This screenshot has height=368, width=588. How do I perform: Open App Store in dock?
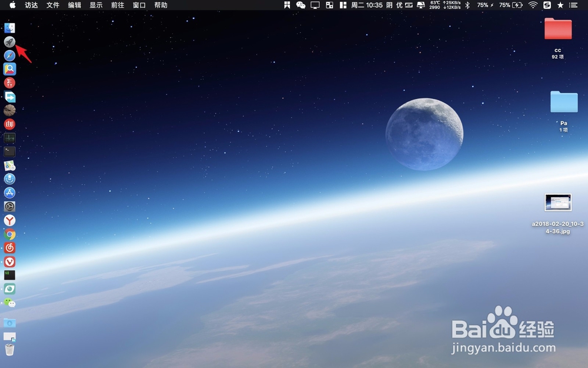coord(9,193)
